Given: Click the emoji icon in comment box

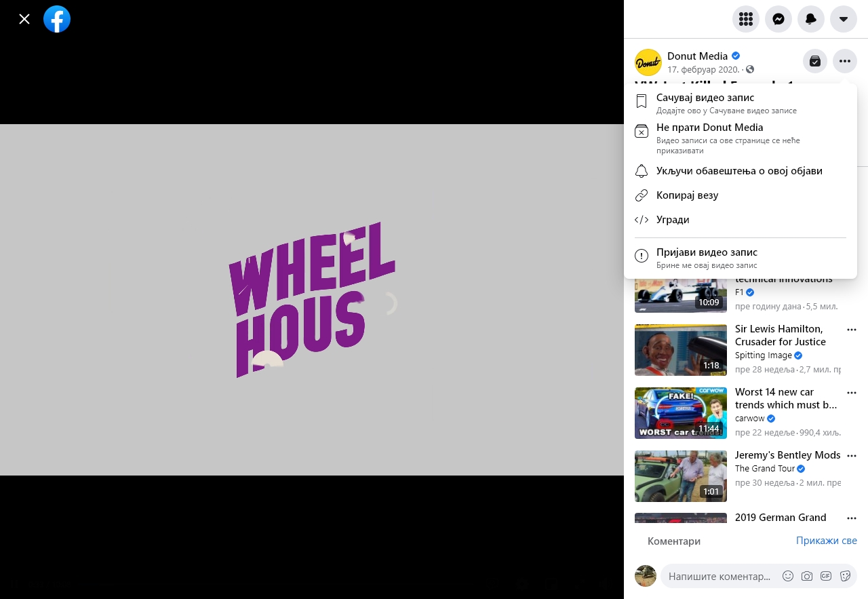Looking at the screenshot, I should (788, 576).
